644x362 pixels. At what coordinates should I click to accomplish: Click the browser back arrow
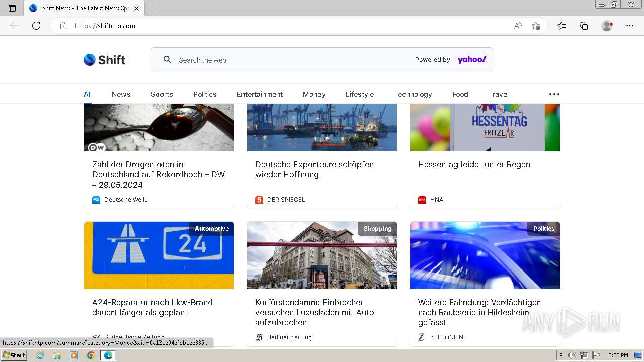(14, 26)
